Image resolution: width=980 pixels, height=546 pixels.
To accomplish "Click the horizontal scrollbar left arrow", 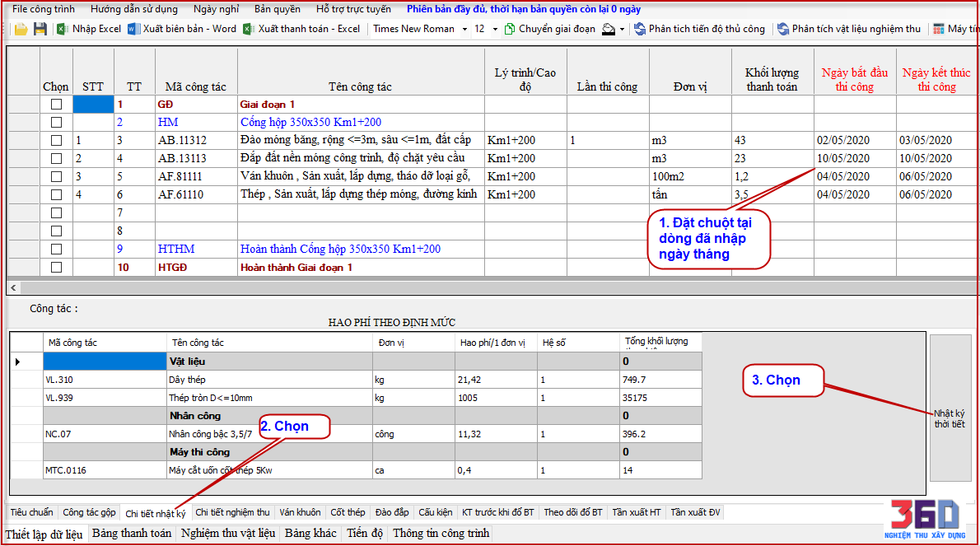I will [13, 287].
